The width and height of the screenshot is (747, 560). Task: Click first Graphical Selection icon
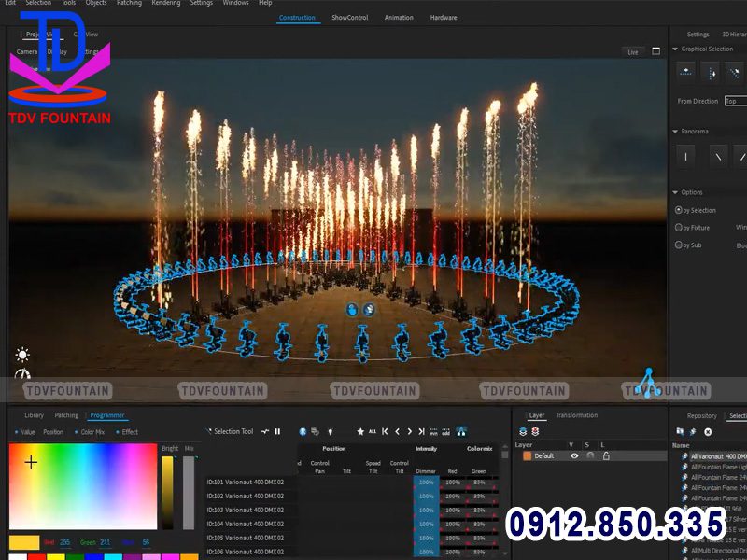(x=686, y=72)
